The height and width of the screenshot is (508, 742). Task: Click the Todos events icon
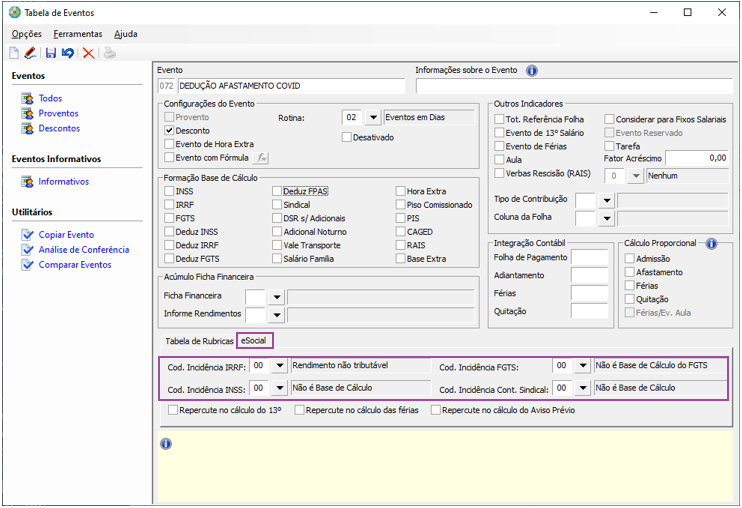coord(27,98)
